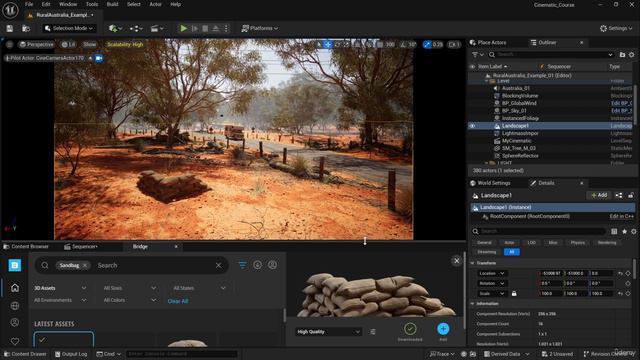640x360 pixels.
Task: Select the Physics filter category
Action: pyautogui.click(x=578, y=242)
